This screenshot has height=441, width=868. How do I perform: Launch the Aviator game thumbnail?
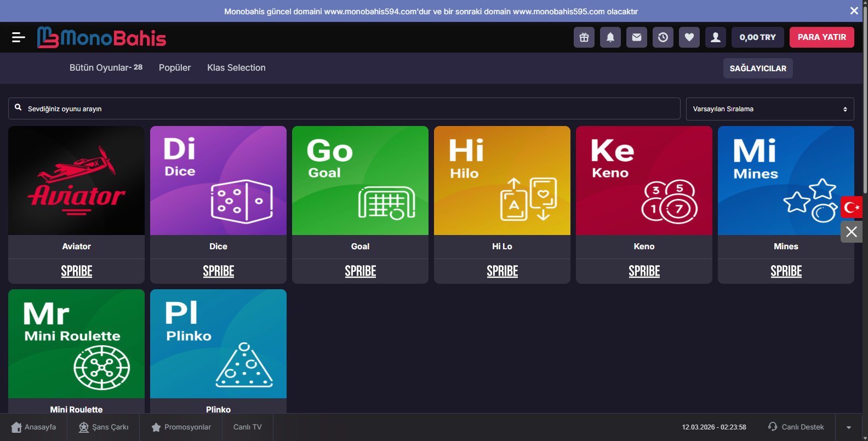point(77,181)
